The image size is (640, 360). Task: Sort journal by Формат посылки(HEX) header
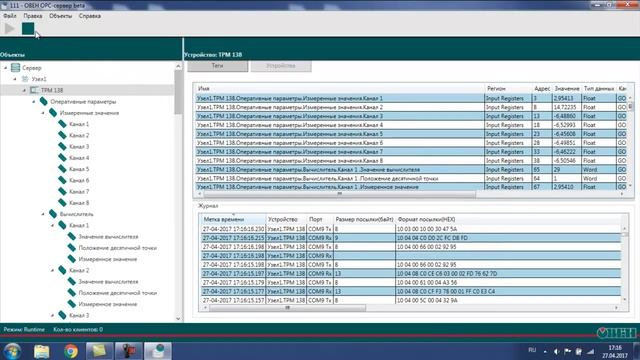click(509, 219)
